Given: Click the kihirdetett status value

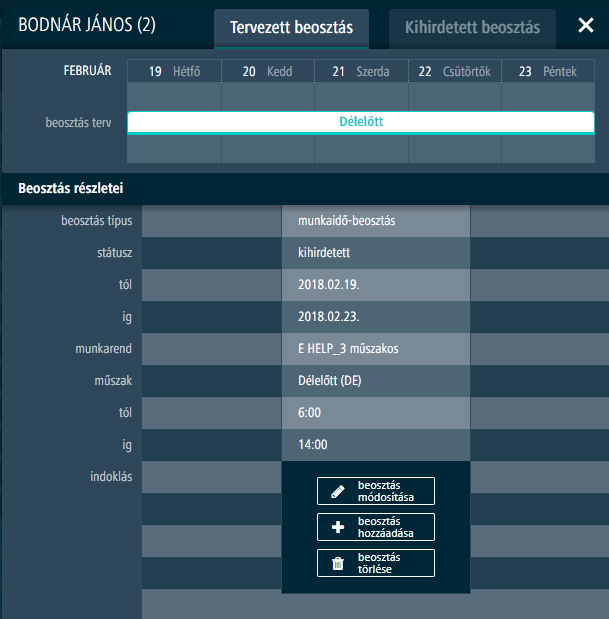Looking at the screenshot, I should point(324,253).
